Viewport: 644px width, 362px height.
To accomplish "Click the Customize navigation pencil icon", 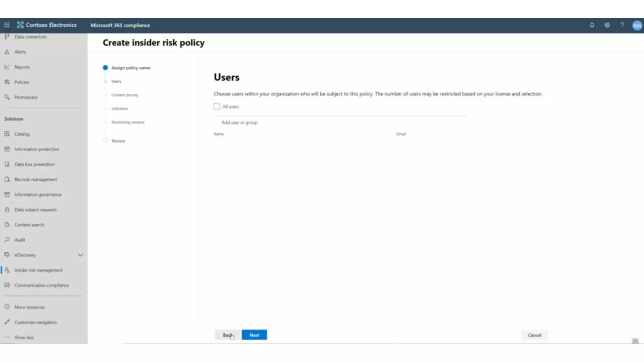I will pos(7,322).
